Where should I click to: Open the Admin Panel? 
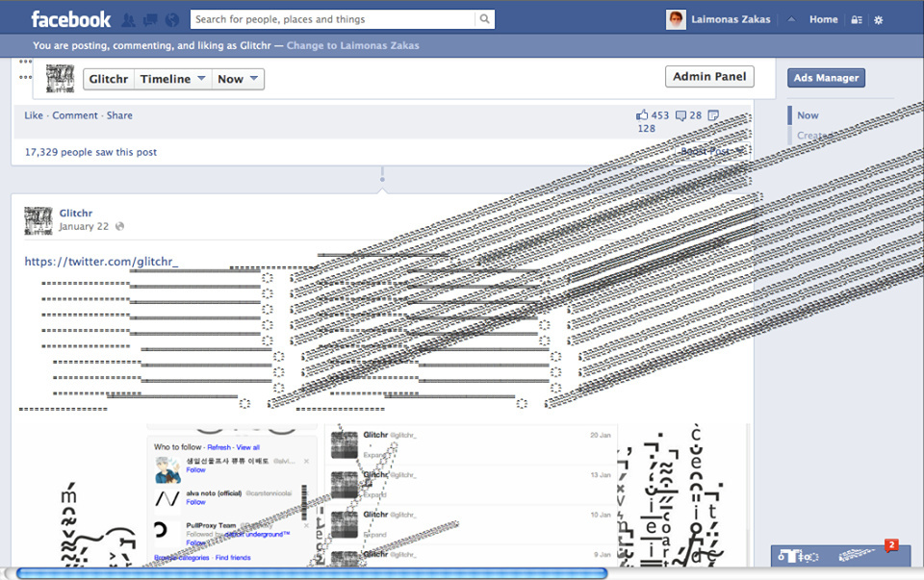[708, 77]
